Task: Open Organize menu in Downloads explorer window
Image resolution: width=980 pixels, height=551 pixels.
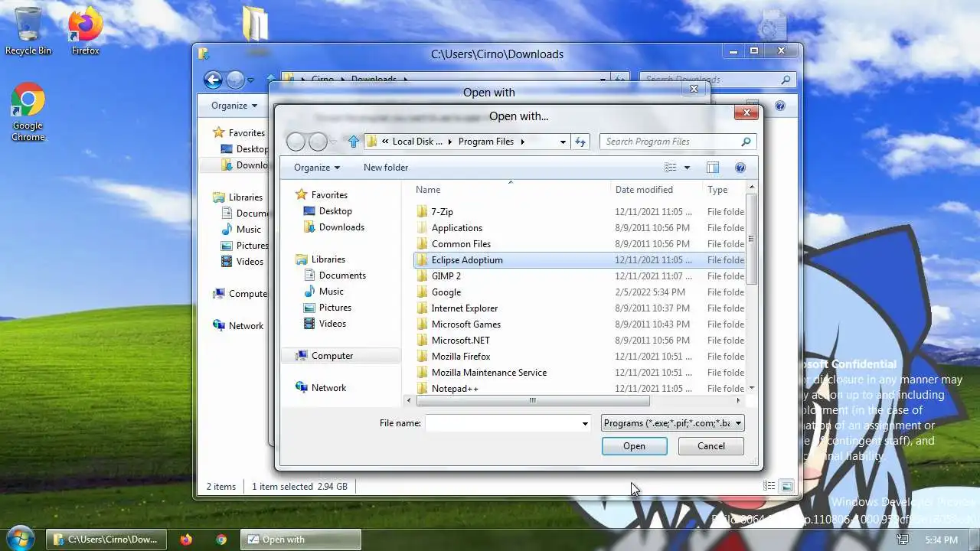Action: tap(234, 106)
